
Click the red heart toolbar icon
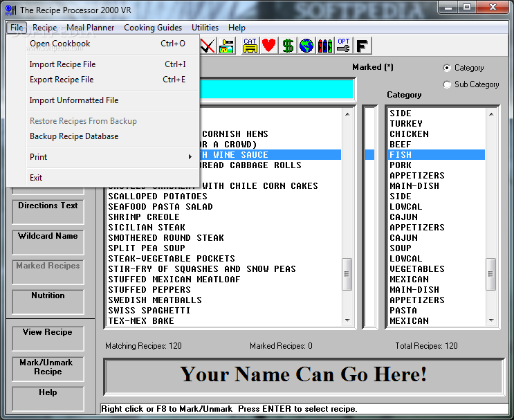coord(269,46)
